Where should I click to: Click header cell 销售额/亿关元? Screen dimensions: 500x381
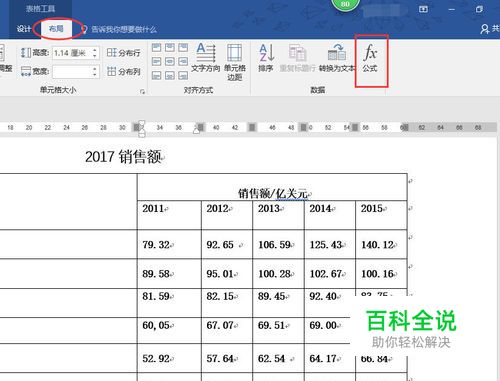click(272, 187)
